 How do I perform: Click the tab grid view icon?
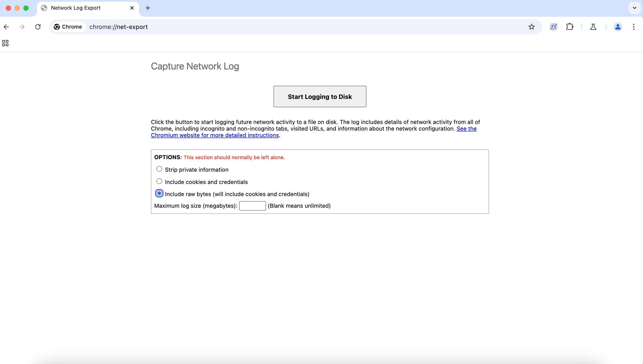click(5, 43)
